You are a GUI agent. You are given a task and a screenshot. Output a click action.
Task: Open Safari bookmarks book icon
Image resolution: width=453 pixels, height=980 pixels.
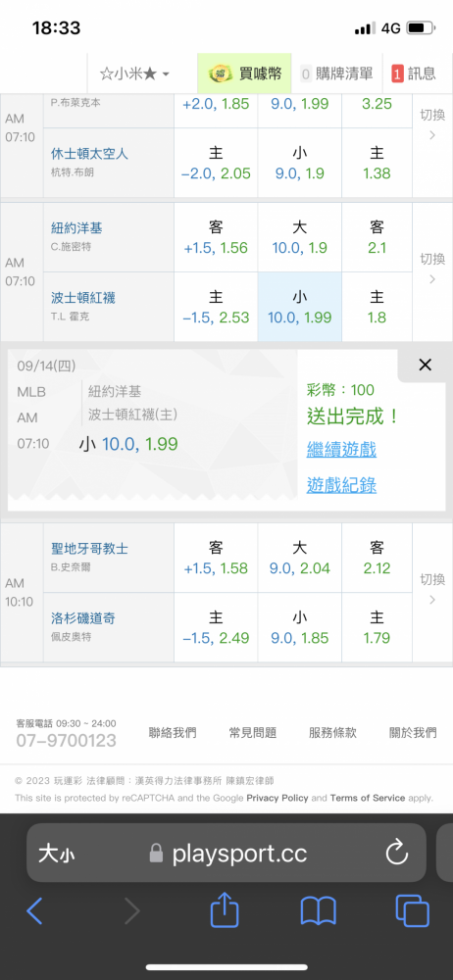319,911
